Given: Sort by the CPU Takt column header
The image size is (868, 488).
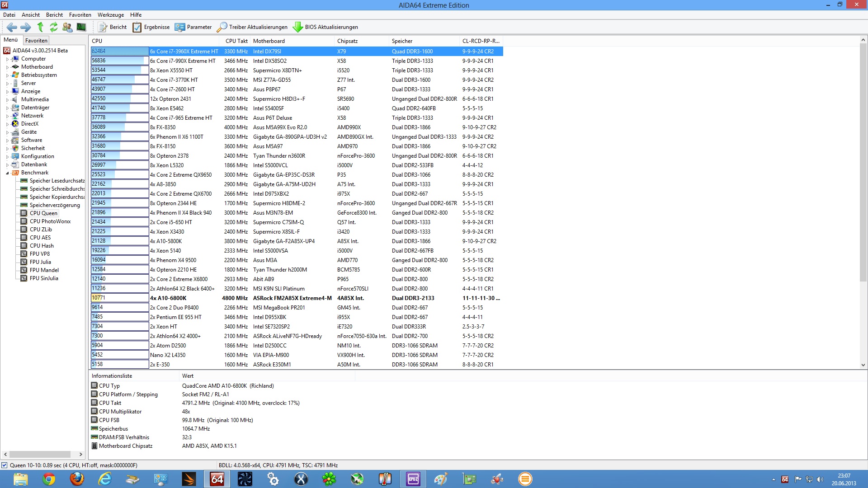Looking at the screenshot, I should [x=236, y=41].
